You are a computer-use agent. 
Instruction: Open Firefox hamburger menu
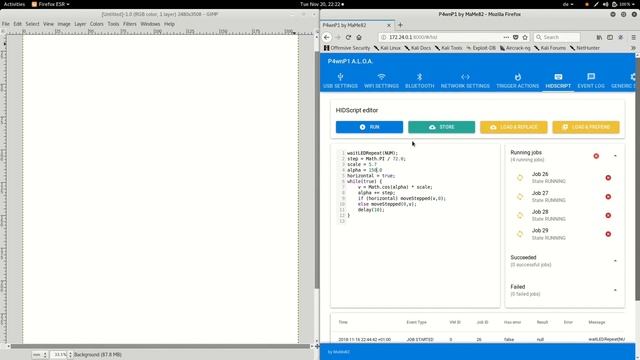point(633,37)
